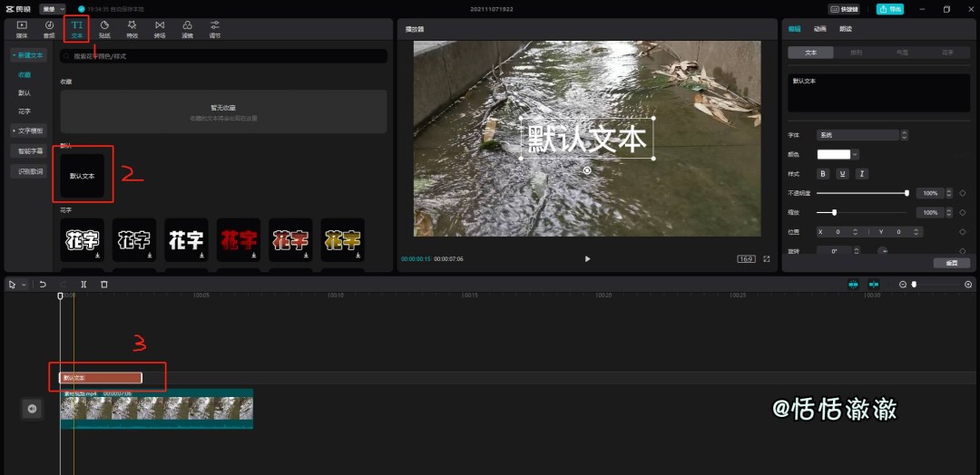Select 收藏 favorites in left sidebar
Screen dimensions: 980x475
[24, 75]
